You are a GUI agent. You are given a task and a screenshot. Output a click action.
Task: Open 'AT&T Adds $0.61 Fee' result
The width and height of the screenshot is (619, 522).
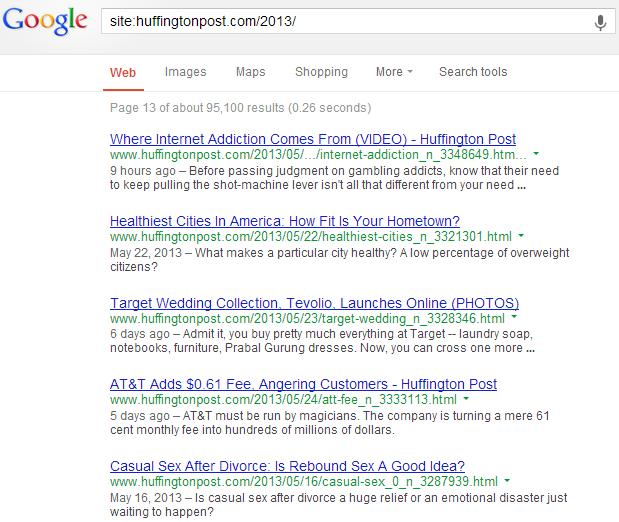[303, 384]
